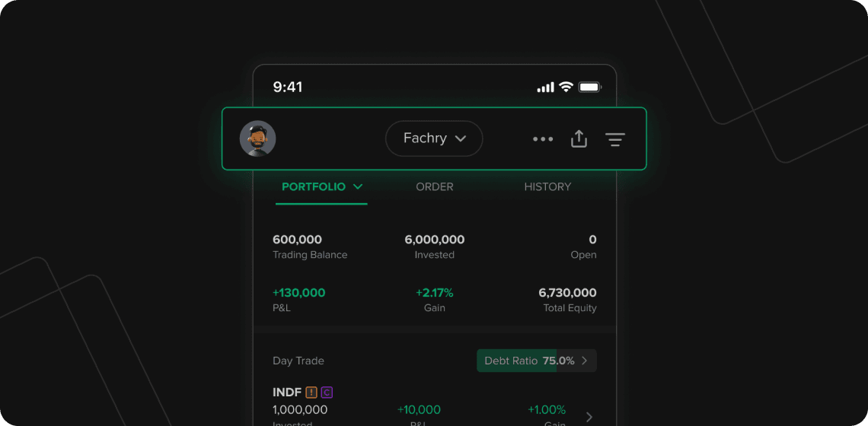Tap the share export icon
The width and height of the screenshot is (868, 426).
tap(579, 138)
